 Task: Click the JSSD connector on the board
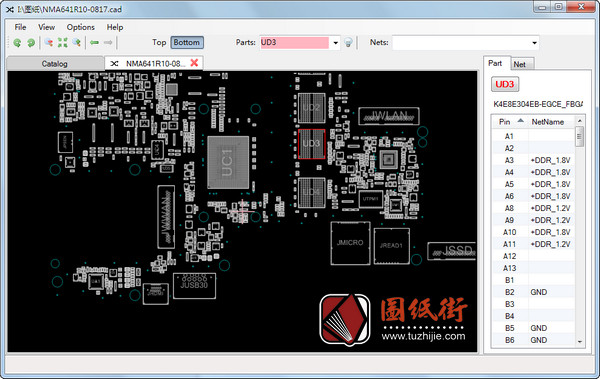coord(452,251)
